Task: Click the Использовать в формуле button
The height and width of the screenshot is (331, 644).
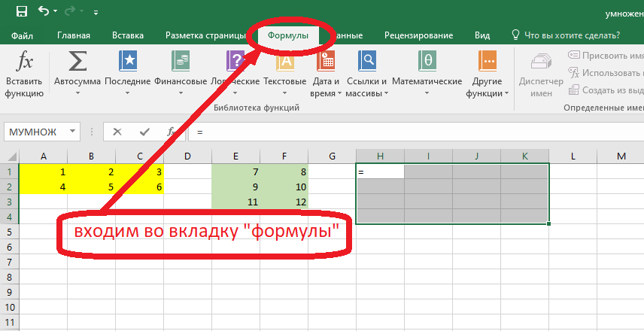Action: tap(606, 73)
